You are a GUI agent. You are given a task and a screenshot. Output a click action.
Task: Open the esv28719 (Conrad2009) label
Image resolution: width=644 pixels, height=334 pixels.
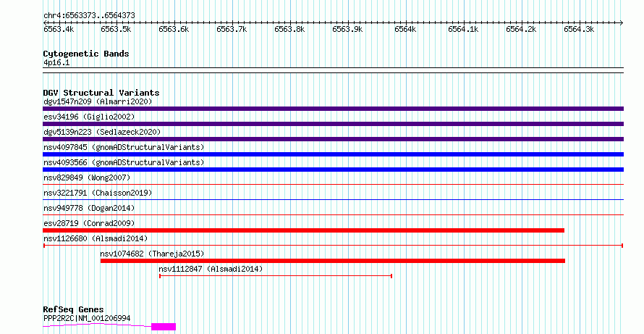89,223
